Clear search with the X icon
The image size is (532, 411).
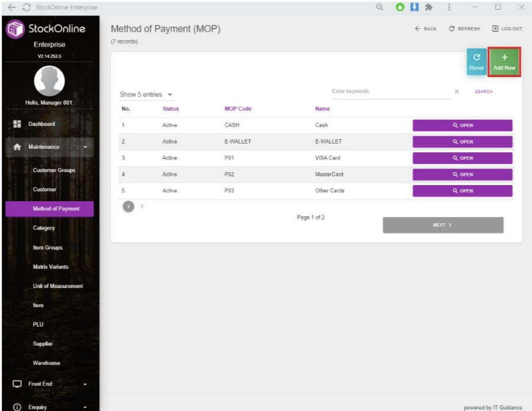click(456, 92)
